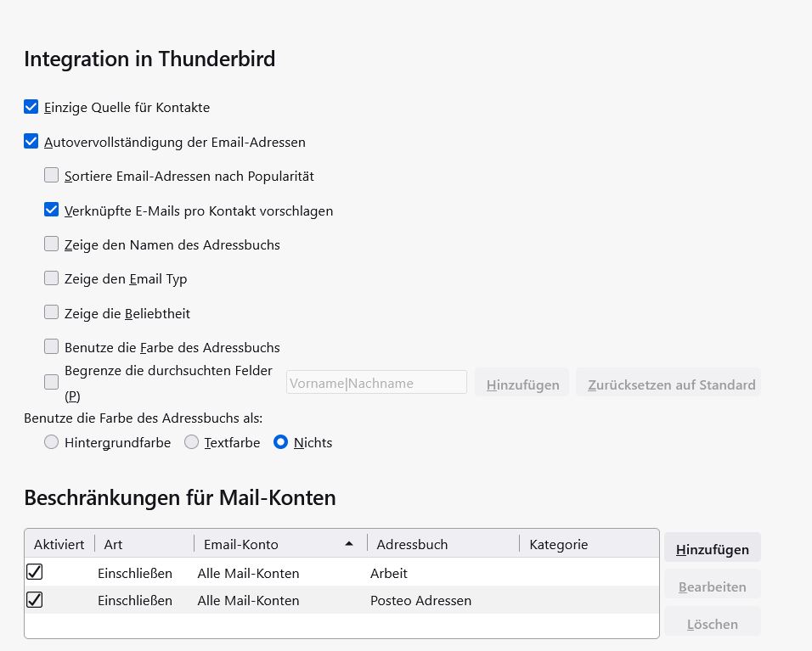812x651 pixels.
Task: Enable 'Sortiere Email-Adressen nach Popularität'
Action: [x=52, y=176]
